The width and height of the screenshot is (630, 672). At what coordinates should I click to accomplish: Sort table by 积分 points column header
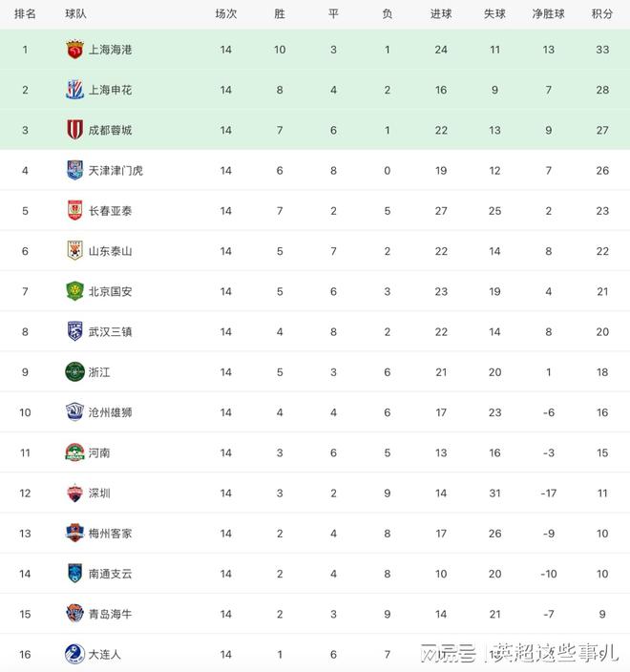[x=602, y=14]
